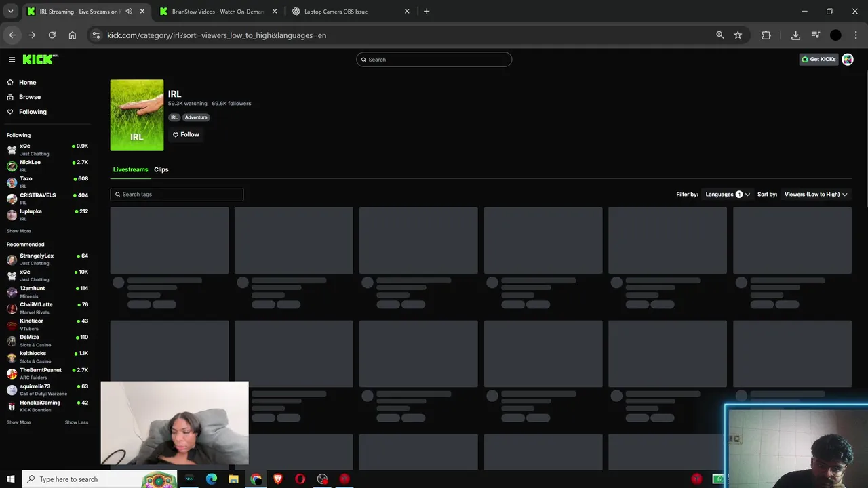Open NickLee channel in the sidebar
The height and width of the screenshot is (488, 868).
47,165
